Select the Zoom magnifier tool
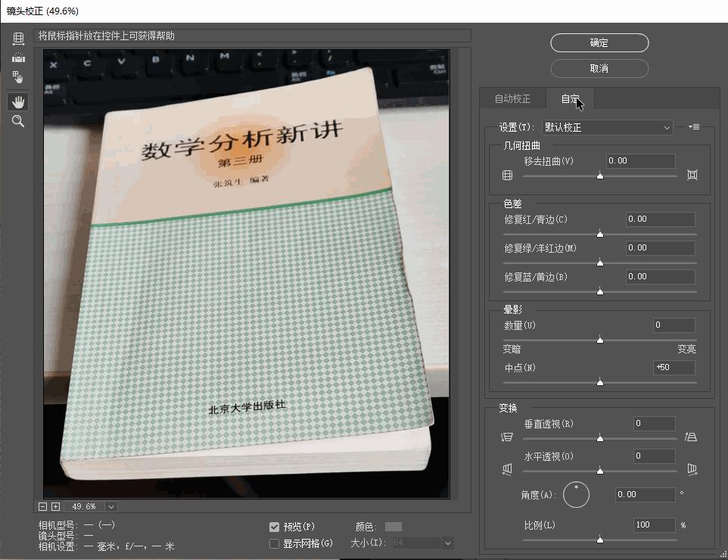The height and width of the screenshot is (560, 728). [18, 121]
